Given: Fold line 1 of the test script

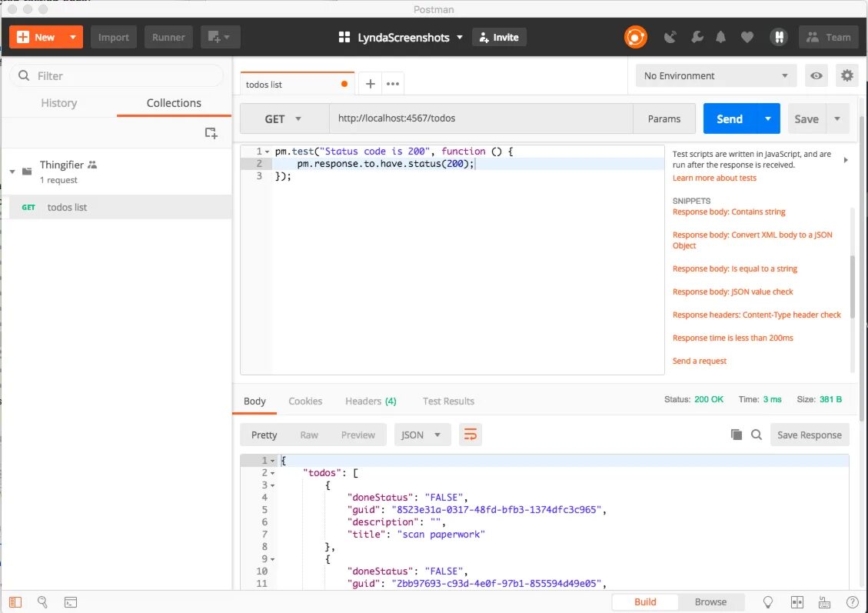Looking at the screenshot, I should click(x=268, y=152).
